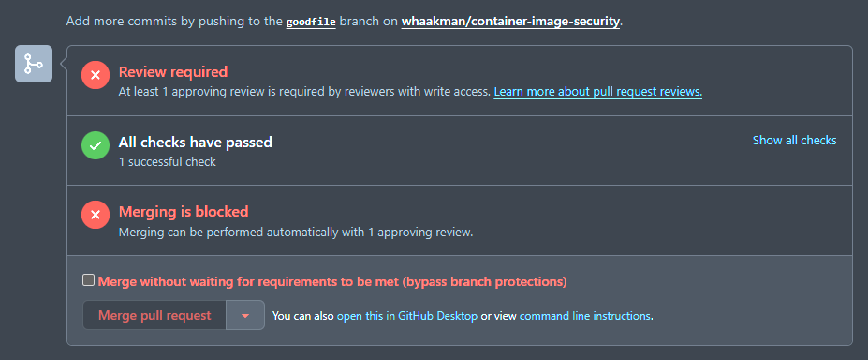Screen dimensions: 868x360
Task: Enable the bypass branch protections checkbox
Action: click(89, 280)
